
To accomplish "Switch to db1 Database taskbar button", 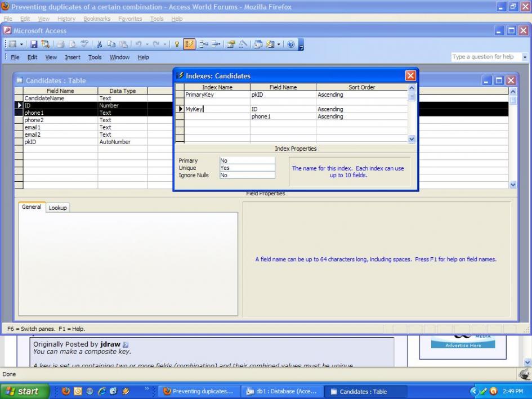I will point(282,391).
